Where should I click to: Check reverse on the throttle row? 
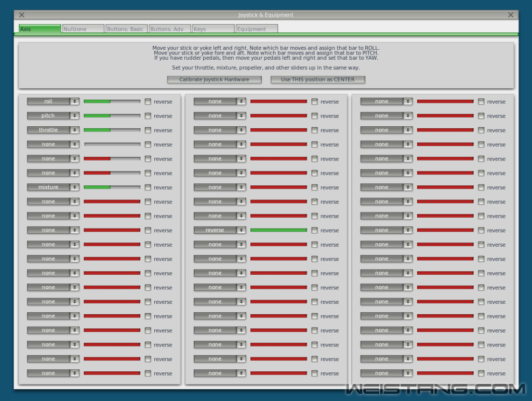[x=148, y=130]
